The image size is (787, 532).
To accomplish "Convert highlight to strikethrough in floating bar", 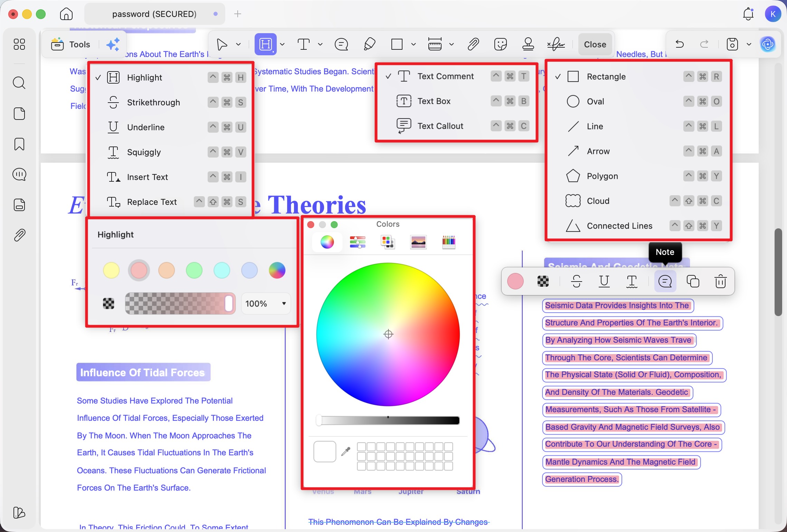I will click(577, 281).
